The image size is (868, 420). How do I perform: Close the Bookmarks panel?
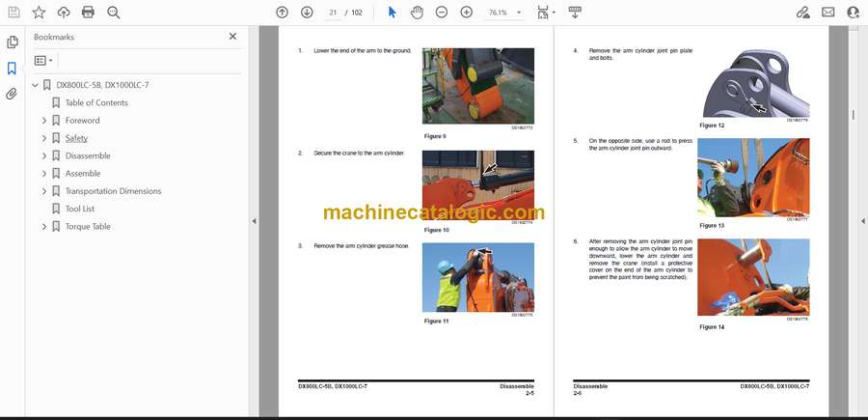[x=232, y=37]
